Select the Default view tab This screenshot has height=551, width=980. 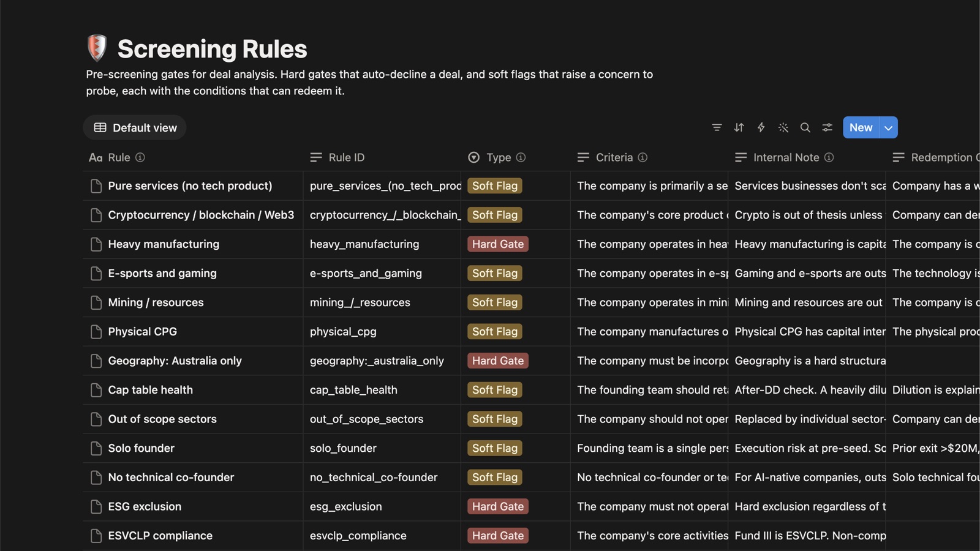[135, 127]
